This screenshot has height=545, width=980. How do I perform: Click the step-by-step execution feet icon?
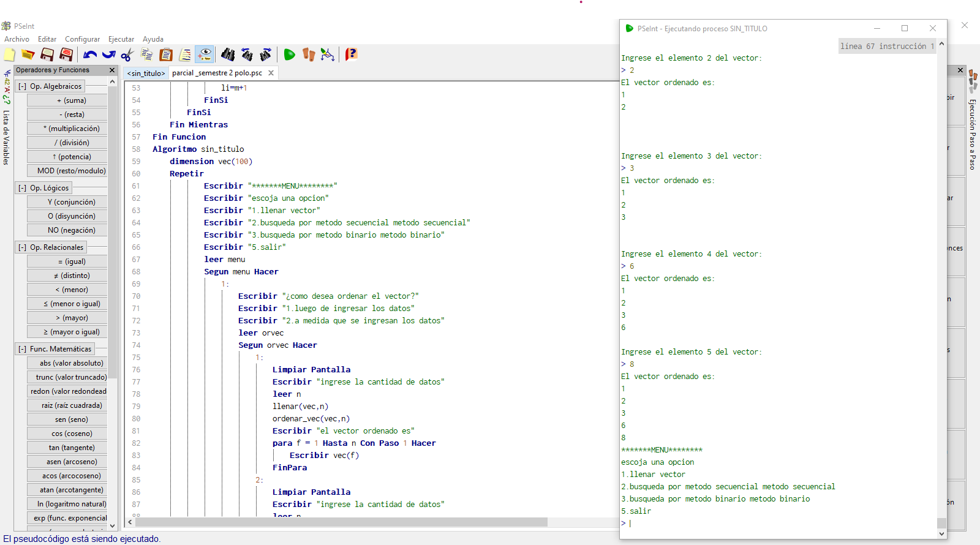(x=309, y=55)
